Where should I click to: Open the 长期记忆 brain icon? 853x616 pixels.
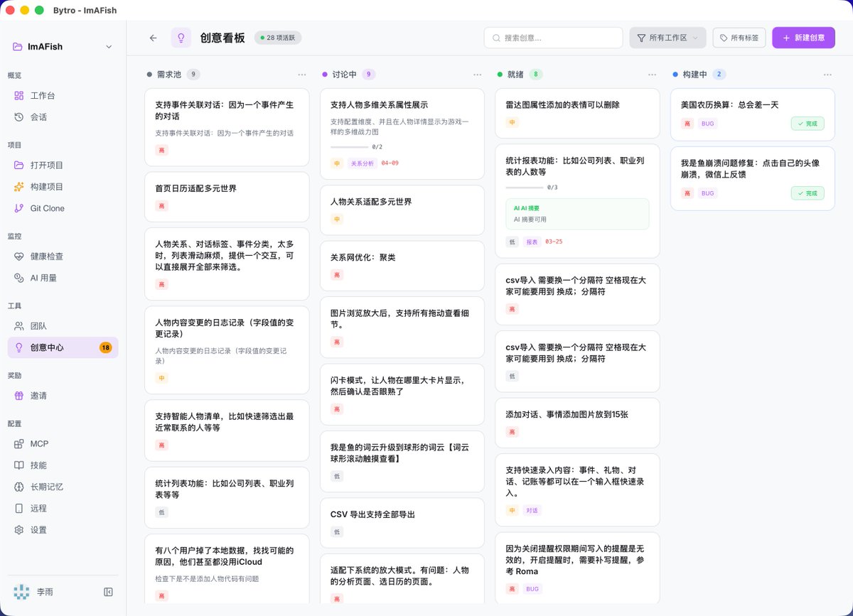point(19,487)
